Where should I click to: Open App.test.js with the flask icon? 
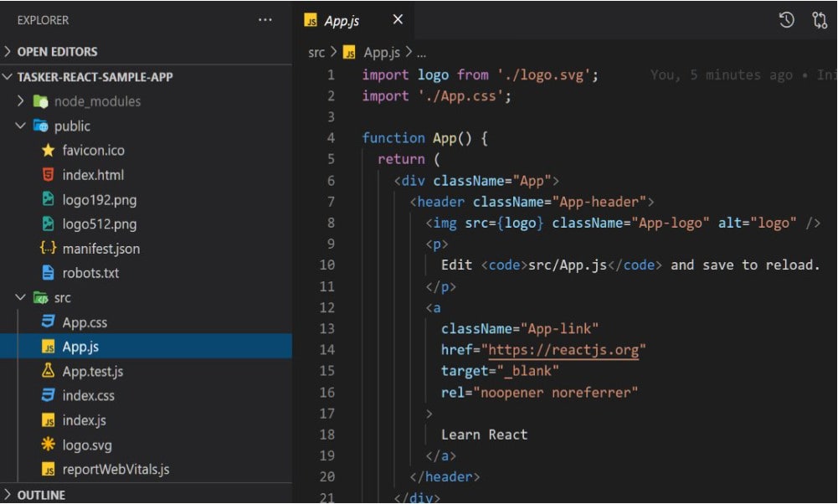(92, 371)
